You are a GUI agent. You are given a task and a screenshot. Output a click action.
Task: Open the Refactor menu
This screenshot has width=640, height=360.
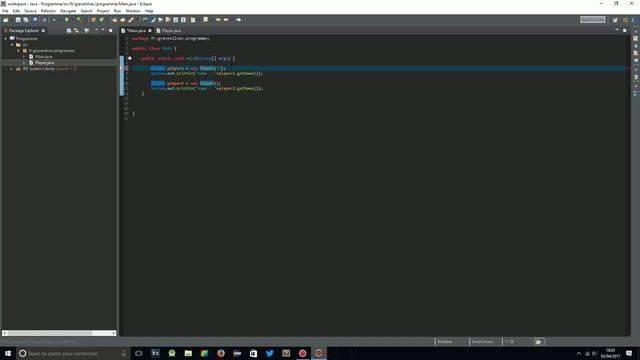(x=48, y=11)
